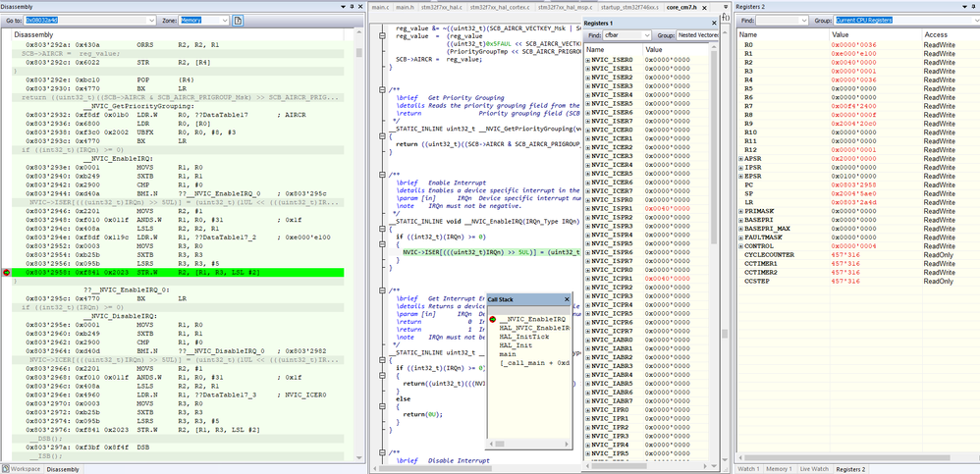Screen dimensions: 980x474
Task: Expand NVIC_IABR0 in Registers 1
Action: pos(588,340)
